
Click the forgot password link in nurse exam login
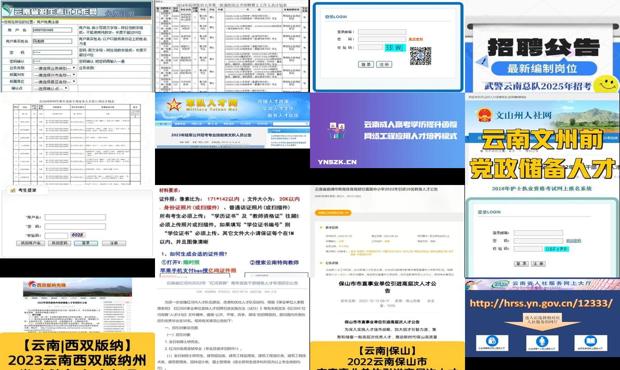point(573,241)
